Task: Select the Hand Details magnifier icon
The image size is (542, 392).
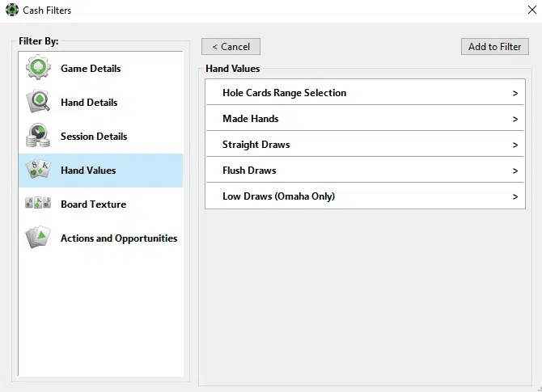Action: 38,101
